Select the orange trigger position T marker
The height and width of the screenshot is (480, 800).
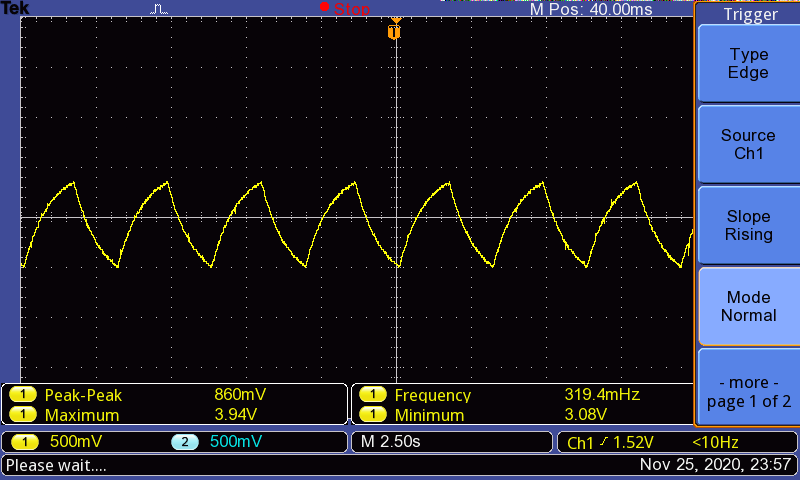tap(394, 32)
